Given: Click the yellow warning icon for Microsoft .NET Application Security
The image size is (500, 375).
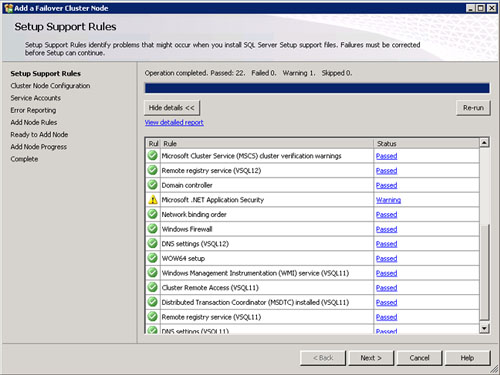Looking at the screenshot, I should coord(153,200).
